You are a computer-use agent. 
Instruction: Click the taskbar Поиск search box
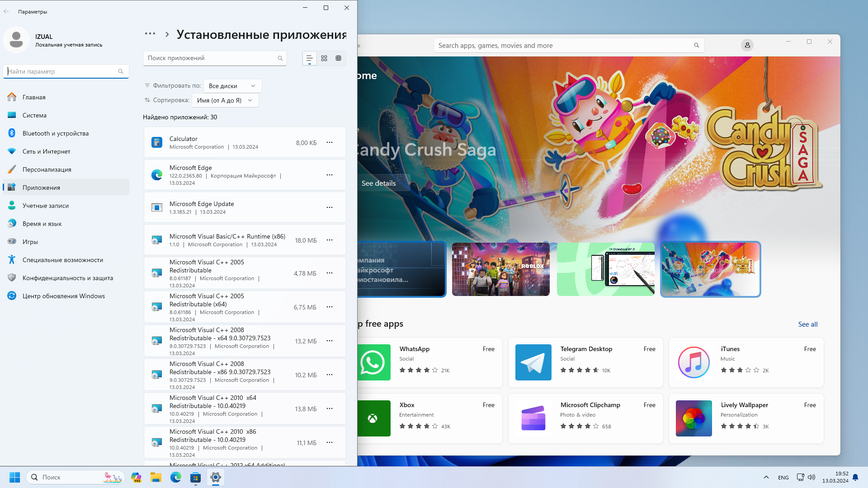75,477
